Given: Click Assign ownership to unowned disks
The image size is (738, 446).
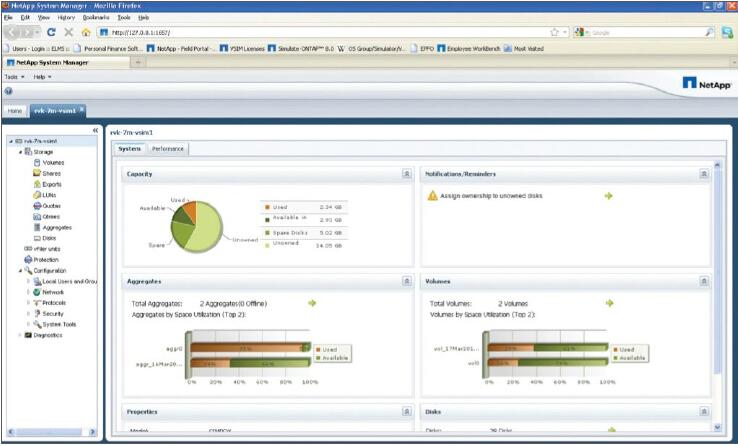Looking at the screenshot, I should point(491,196).
